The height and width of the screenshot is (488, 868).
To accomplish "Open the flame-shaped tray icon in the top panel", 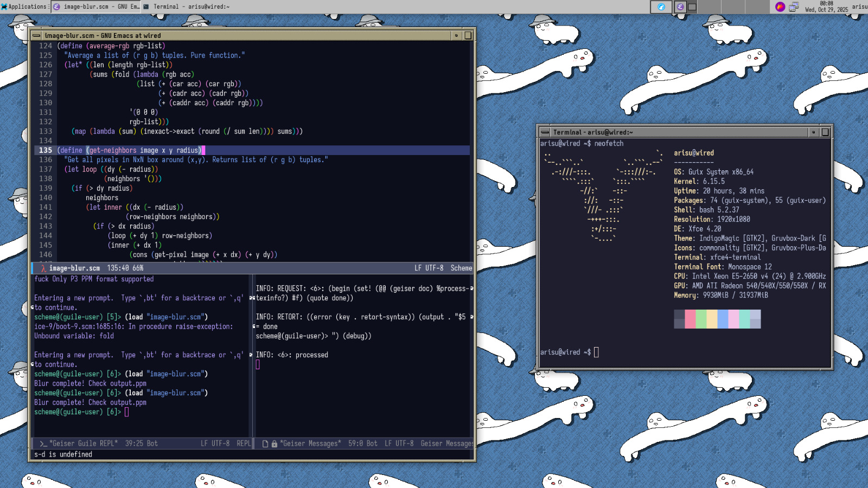I will pos(780,7).
